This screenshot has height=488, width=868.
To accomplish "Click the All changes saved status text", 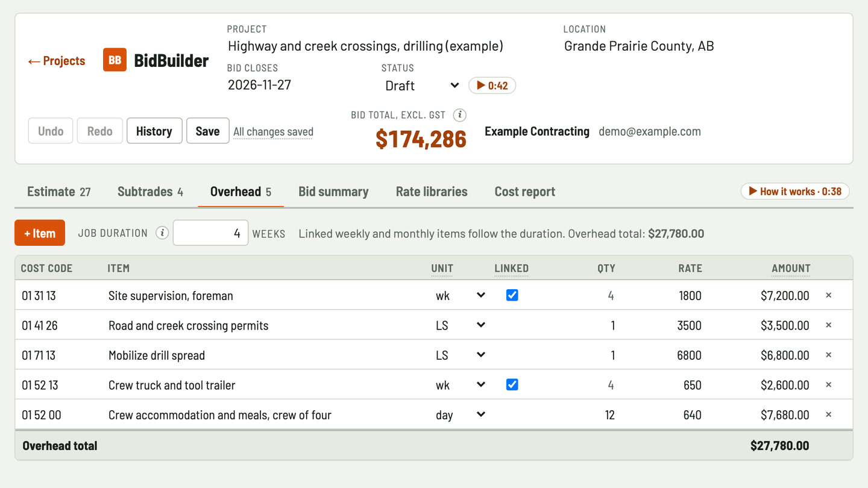I will coord(274,131).
